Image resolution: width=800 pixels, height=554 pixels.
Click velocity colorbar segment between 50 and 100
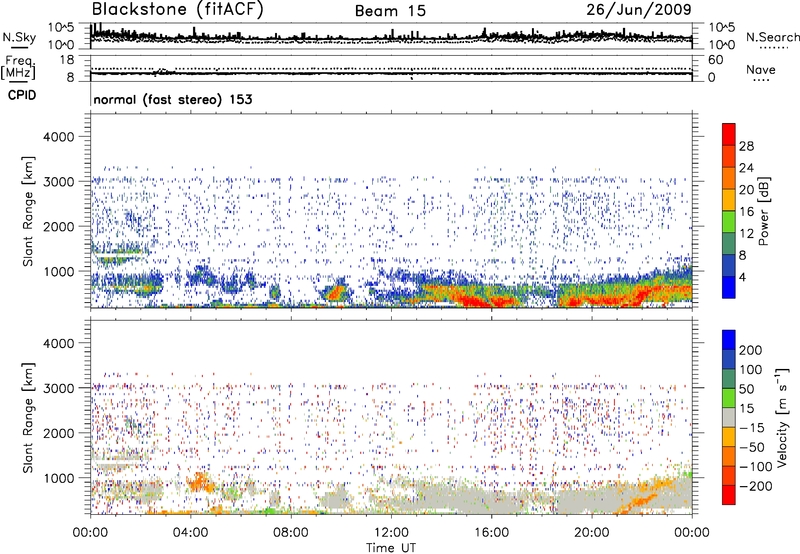[x=729, y=379]
